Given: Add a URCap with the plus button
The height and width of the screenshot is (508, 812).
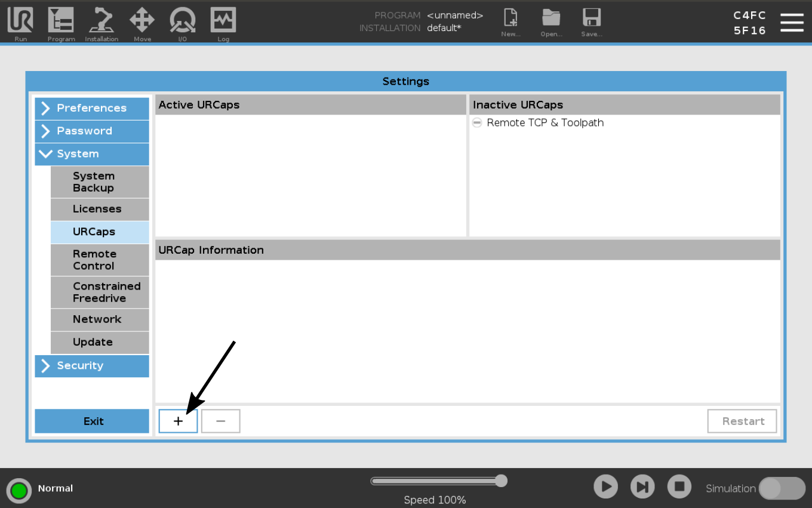Looking at the screenshot, I should click(x=178, y=421).
